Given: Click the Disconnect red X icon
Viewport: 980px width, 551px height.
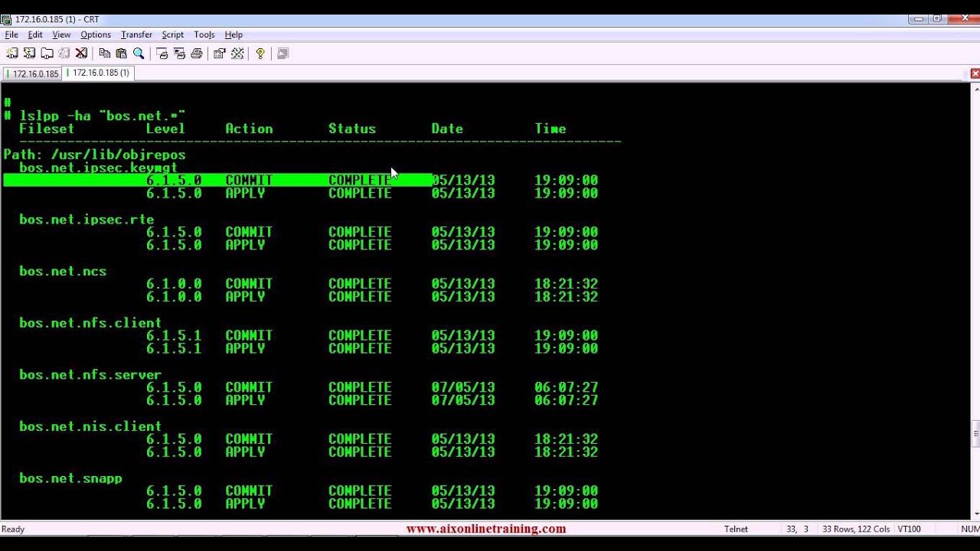Looking at the screenshot, I should [x=81, y=54].
